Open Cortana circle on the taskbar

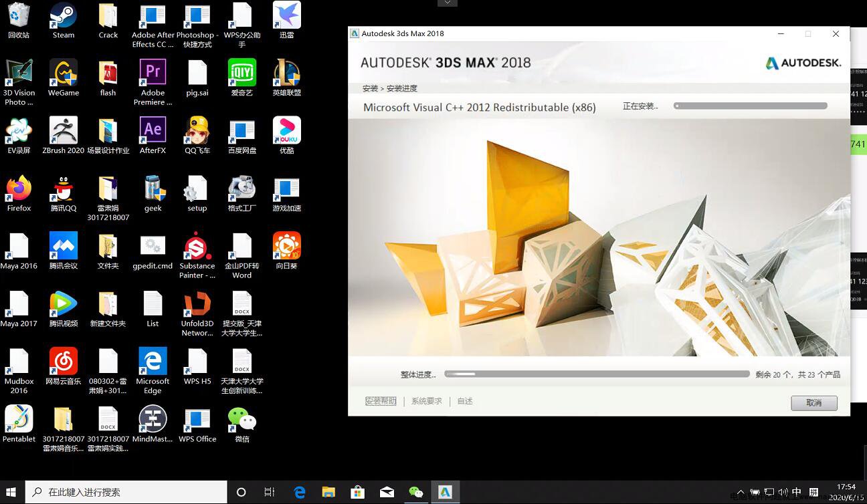[242, 492]
